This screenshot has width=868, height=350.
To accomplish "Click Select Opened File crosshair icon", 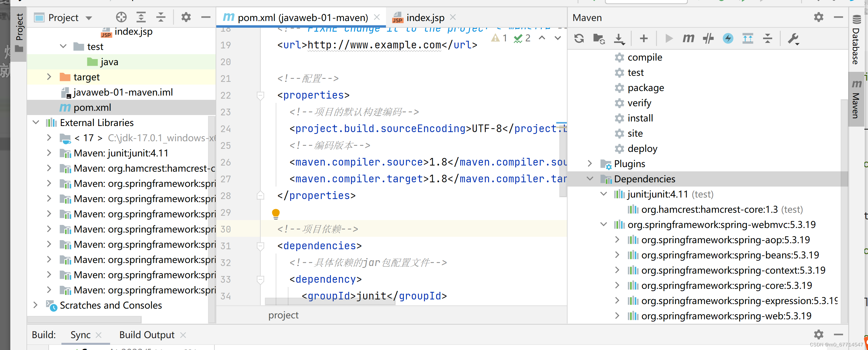I will pyautogui.click(x=121, y=17).
